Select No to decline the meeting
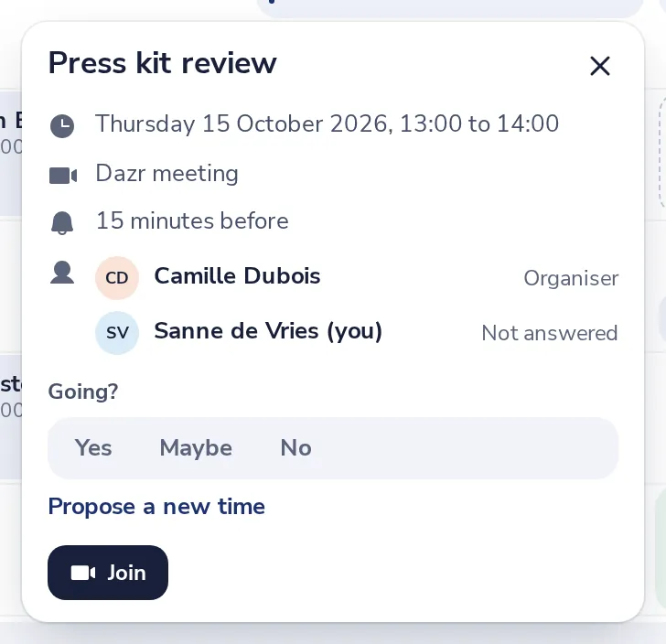The height and width of the screenshot is (644, 666). tap(296, 448)
